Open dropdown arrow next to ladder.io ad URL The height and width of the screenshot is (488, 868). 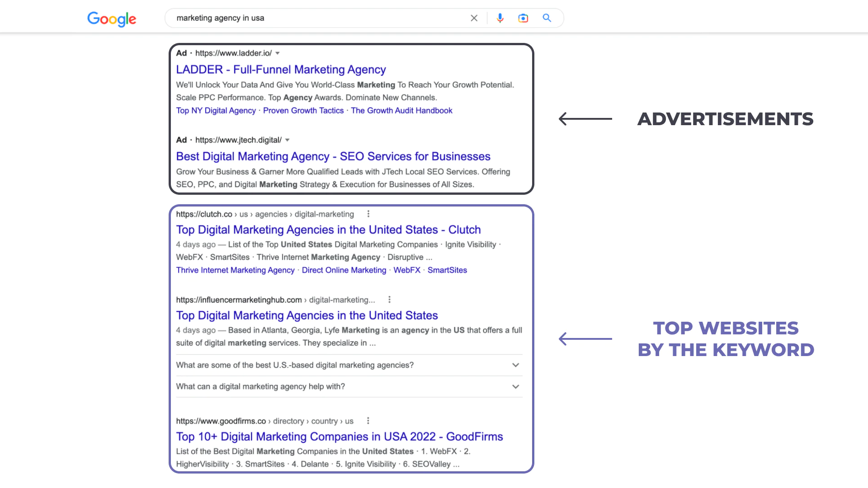point(278,53)
